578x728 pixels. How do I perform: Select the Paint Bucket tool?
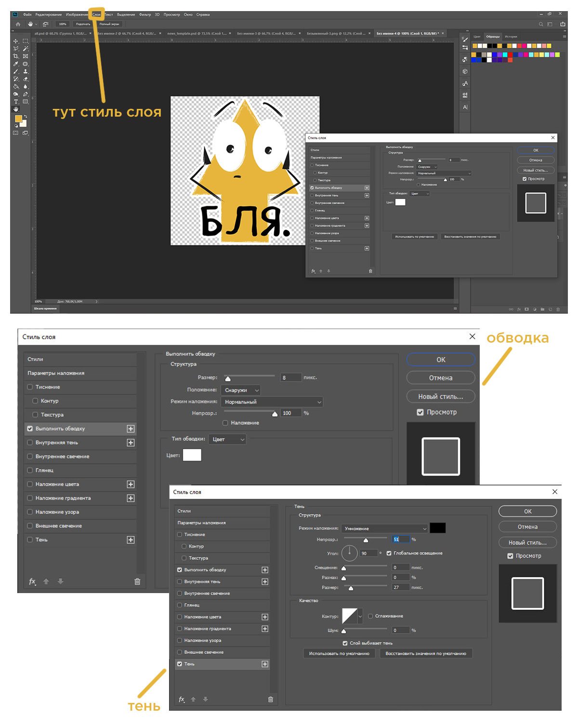pyautogui.click(x=15, y=86)
